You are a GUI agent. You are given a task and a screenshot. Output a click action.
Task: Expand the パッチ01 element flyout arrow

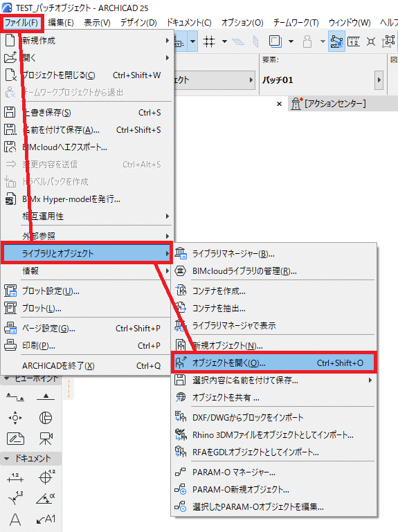[379, 80]
